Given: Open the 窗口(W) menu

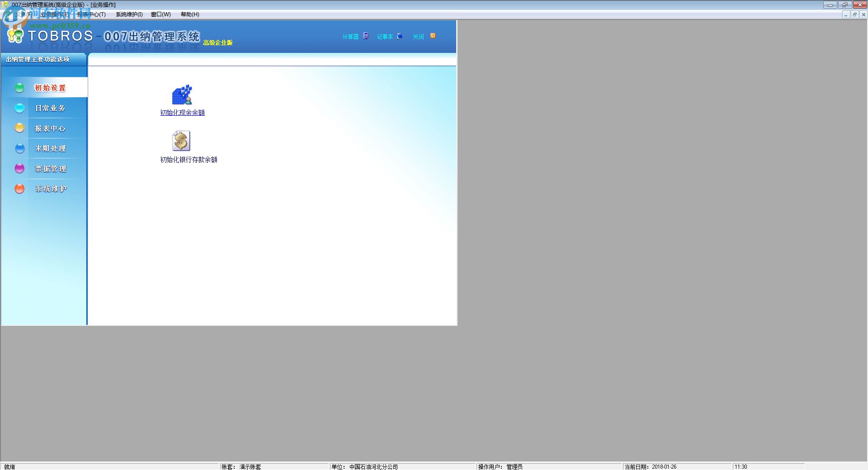Looking at the screenshot, I should coord(161,14).
